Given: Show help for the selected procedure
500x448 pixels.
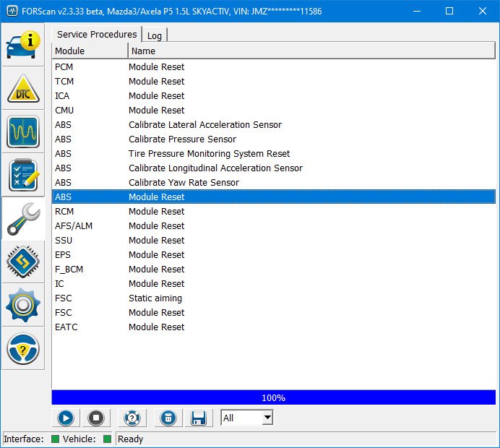Looking at the screenshot, I should 132,418.
